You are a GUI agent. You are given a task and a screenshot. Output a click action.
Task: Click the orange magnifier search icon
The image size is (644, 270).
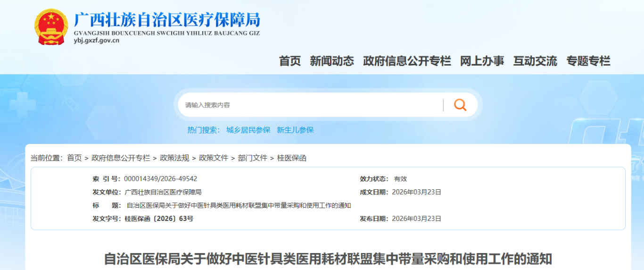pyautogui.click(x=460, y=105)
